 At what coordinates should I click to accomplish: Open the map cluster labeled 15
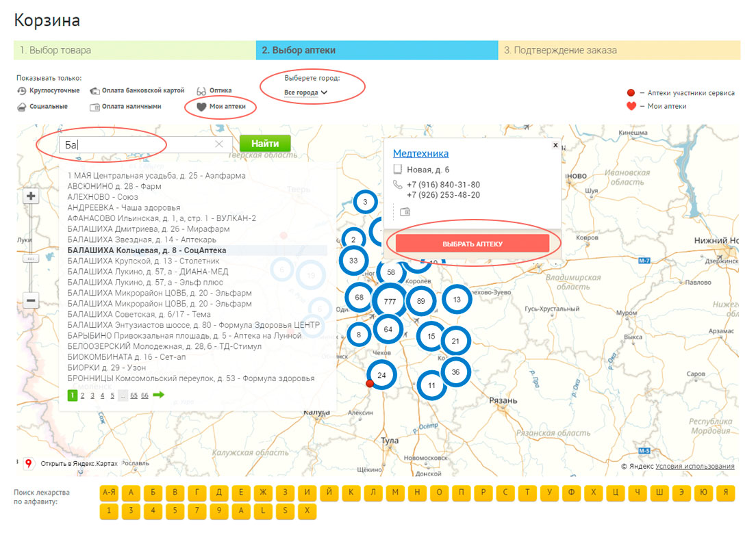[x=431, y=337]
